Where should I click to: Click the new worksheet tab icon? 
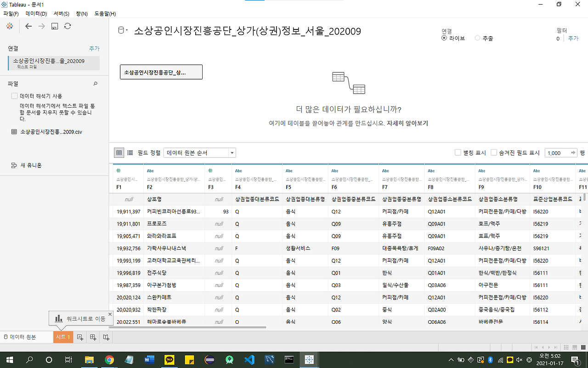click(x=80, y=337)
